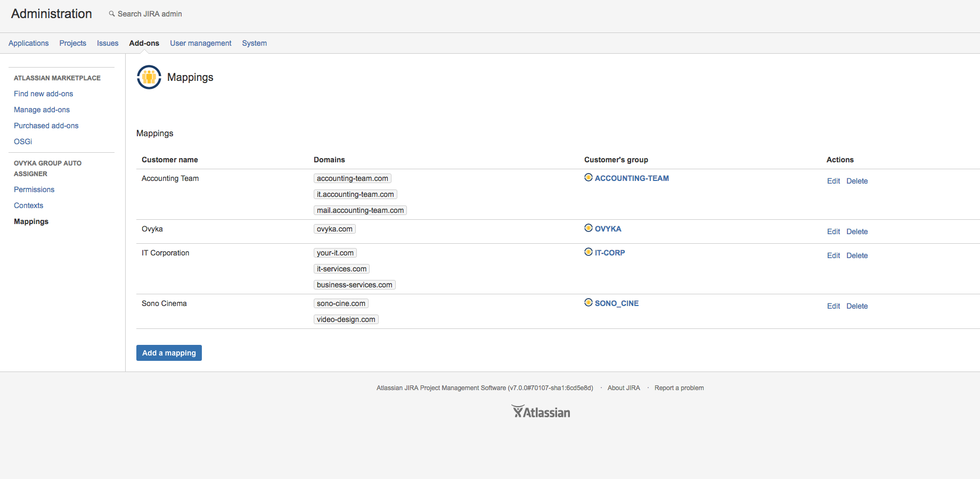Open Purchased add-ons link

click(46, 126)
